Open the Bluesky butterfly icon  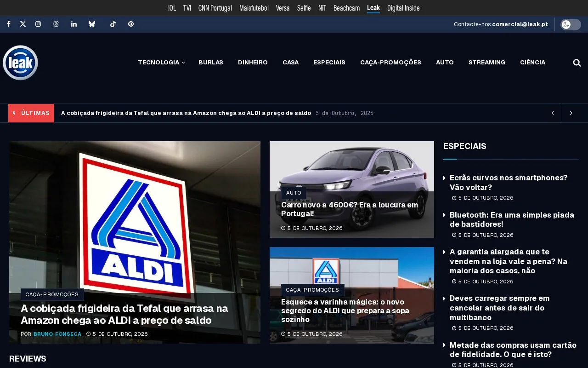[92, 24]
